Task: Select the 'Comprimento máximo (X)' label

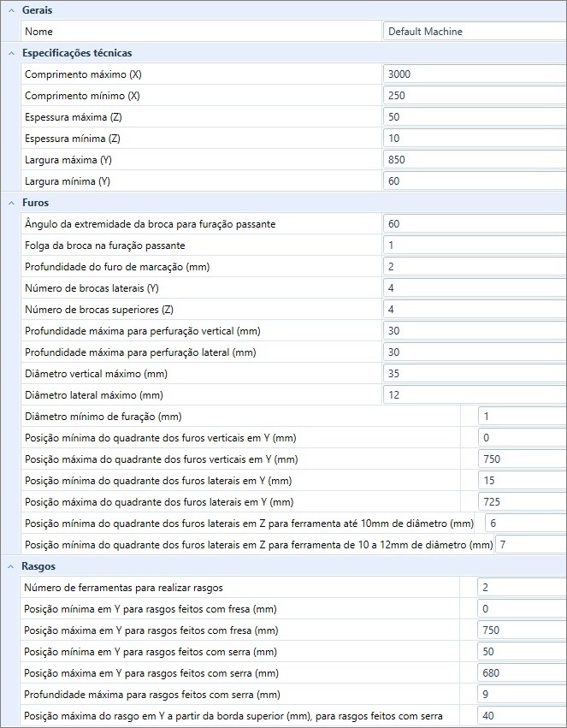Action: click(x=83, y=74)
